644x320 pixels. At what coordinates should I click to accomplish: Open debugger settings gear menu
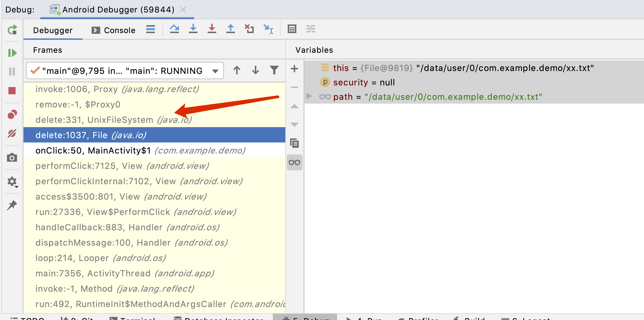point(12,182)
